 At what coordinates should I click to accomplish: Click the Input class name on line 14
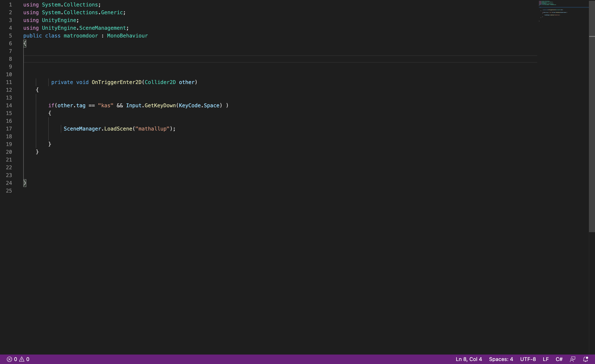pos(134,105)
